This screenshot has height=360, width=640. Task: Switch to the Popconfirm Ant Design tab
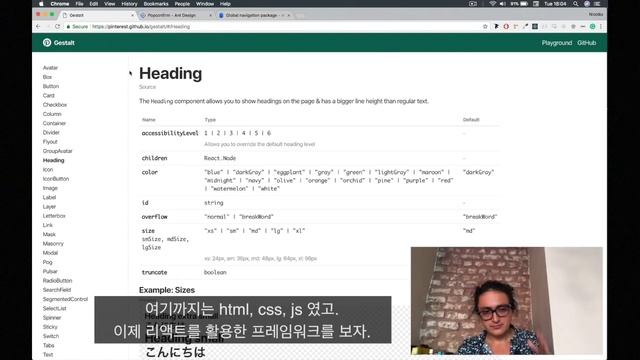(x=176, y=15)
